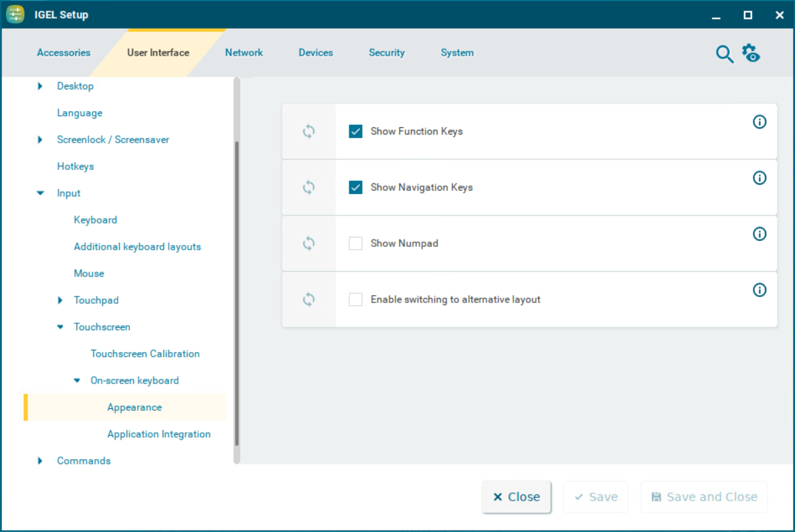Screen dimensions: 795x532
Task: Expand the Desktop tree node arrow
Action: point(40,86)
